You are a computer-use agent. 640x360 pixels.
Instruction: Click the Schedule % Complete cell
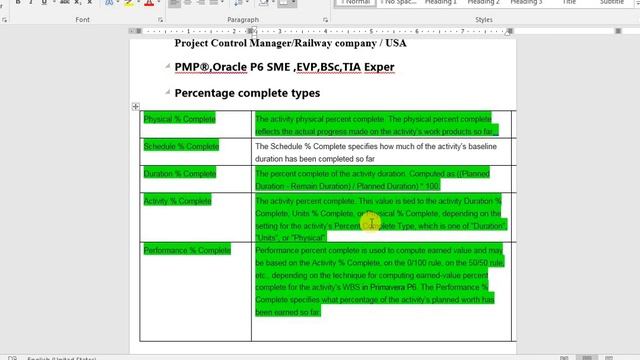(x=196, y=151)
